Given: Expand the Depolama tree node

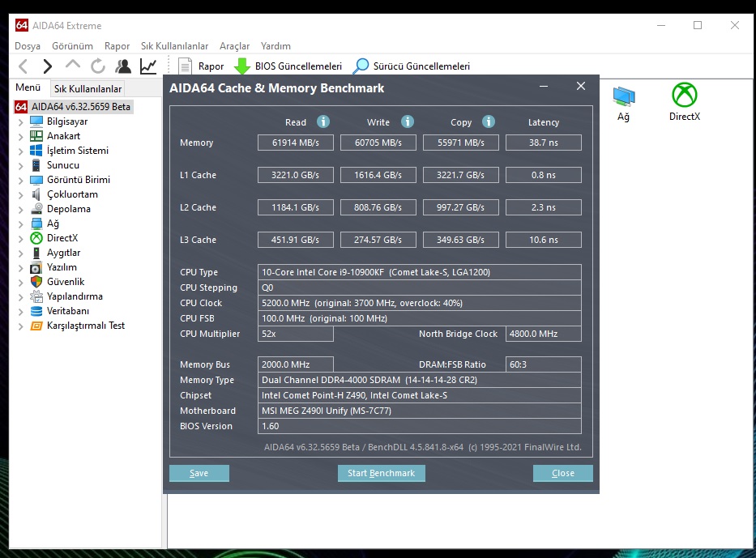Looking at the screenshot, I should point(21,210).
